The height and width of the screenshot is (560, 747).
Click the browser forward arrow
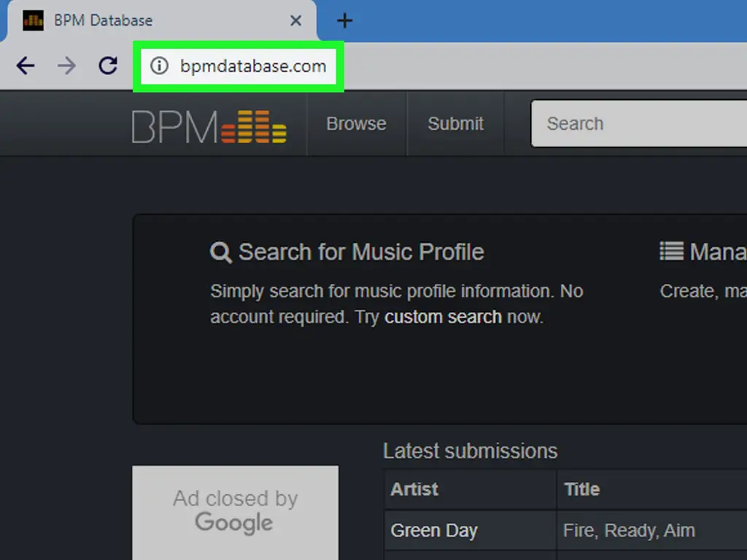click(x=66, y=66)
